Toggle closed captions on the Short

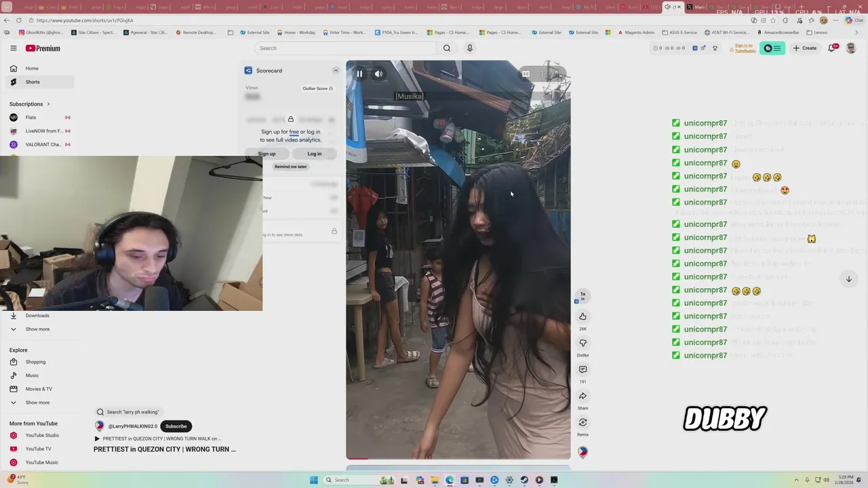pos(526,74)
